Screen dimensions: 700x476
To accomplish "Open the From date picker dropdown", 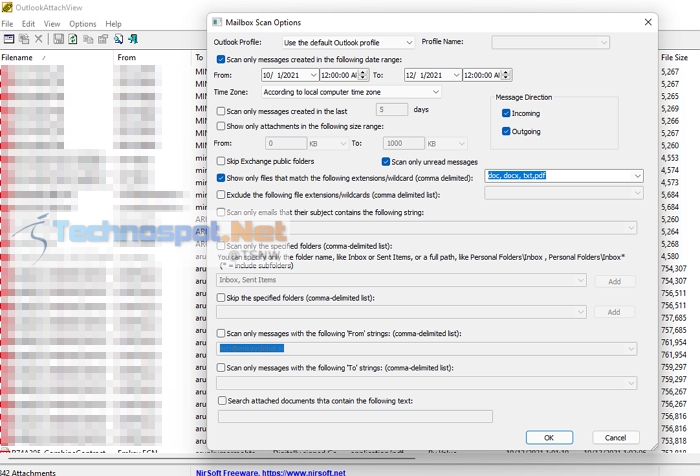I will [313, 75].
